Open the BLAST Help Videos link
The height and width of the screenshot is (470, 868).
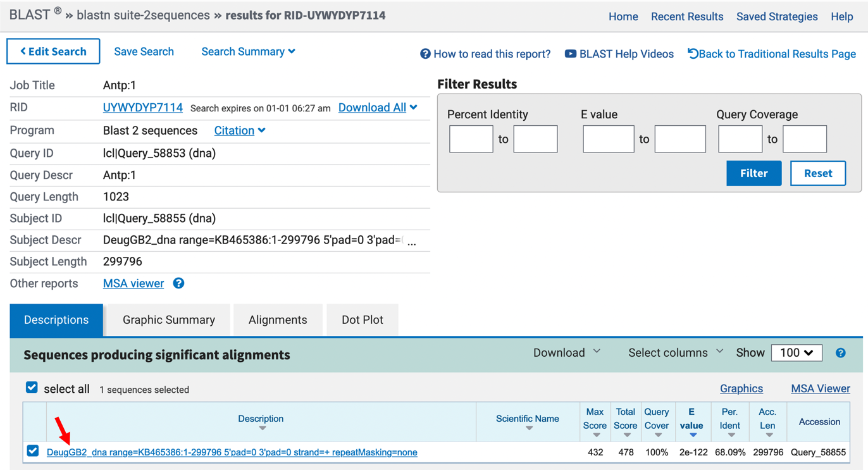click(619, 54)
